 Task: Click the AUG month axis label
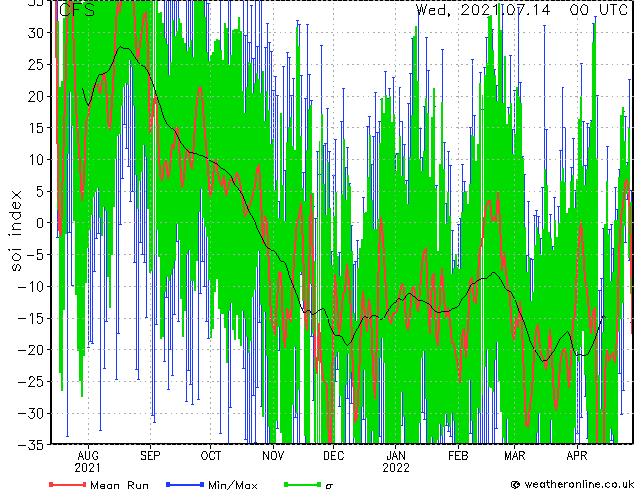coord(88,456)
